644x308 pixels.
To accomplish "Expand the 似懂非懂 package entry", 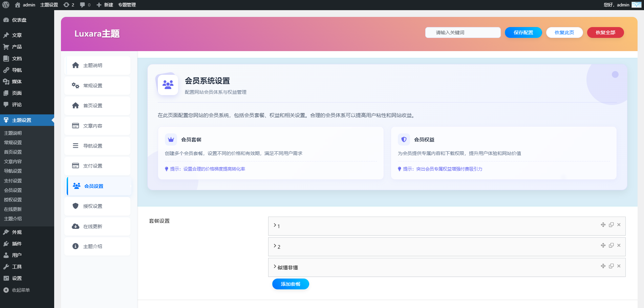I will (274, 266).
